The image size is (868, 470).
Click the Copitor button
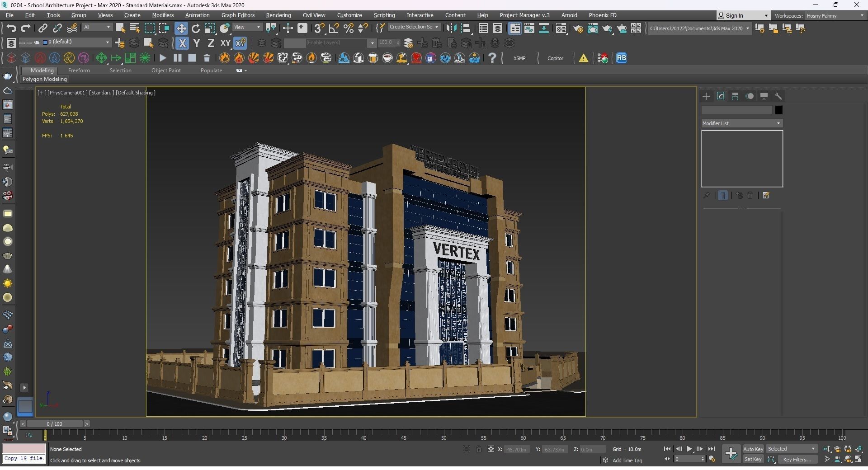pyautogui.click(x=555, y=58)
